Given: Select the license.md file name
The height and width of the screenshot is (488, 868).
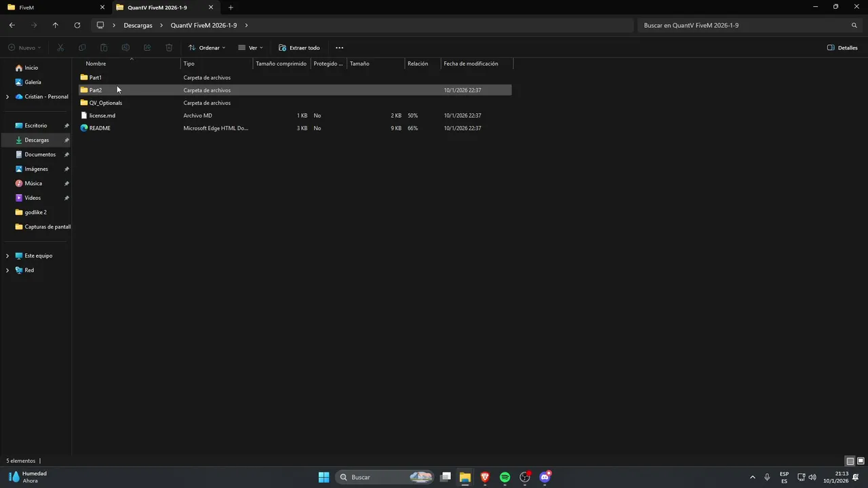Looking at the screenshot, I should pyautogui.click(x=102, y=115).
